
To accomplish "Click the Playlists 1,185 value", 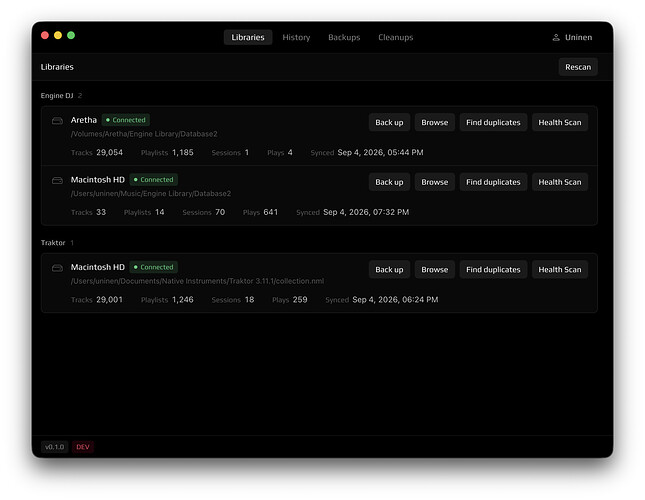I will tap(183, 152).
